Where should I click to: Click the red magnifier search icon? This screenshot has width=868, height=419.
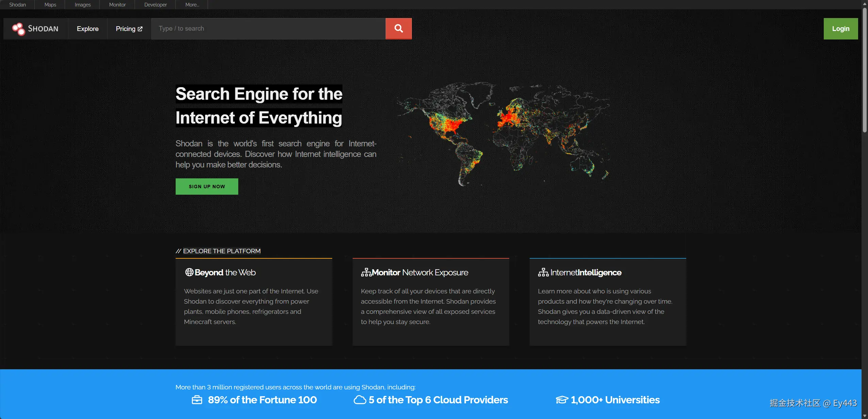pyautogui.click(x=398, y=29)
